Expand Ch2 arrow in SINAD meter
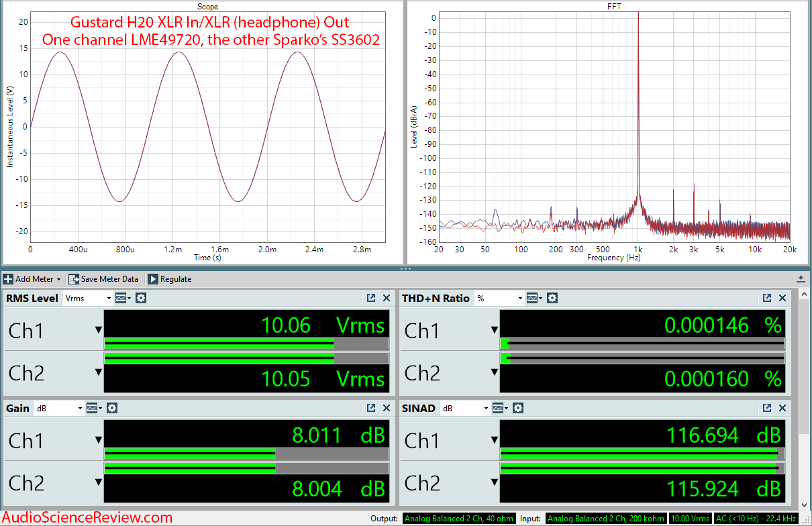 (495, 482)
